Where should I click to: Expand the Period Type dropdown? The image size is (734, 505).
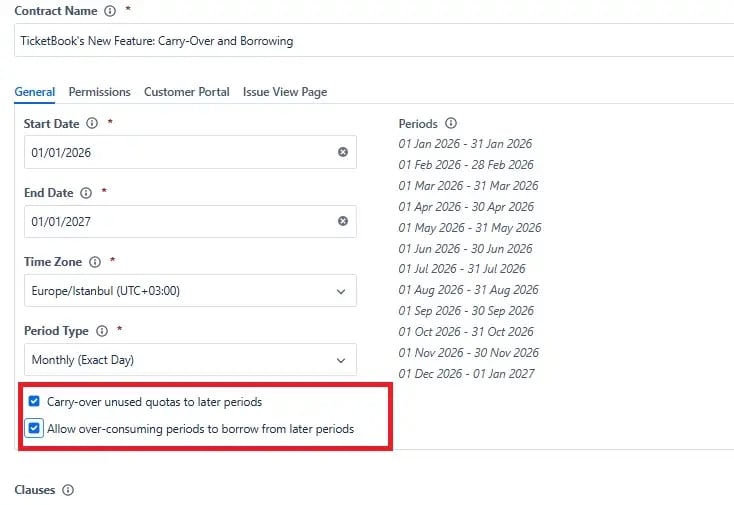click(190, 360)
